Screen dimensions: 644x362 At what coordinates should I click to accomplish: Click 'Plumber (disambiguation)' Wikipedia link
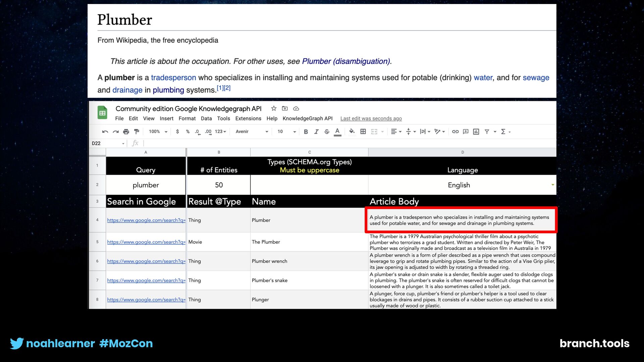point(346,61)
